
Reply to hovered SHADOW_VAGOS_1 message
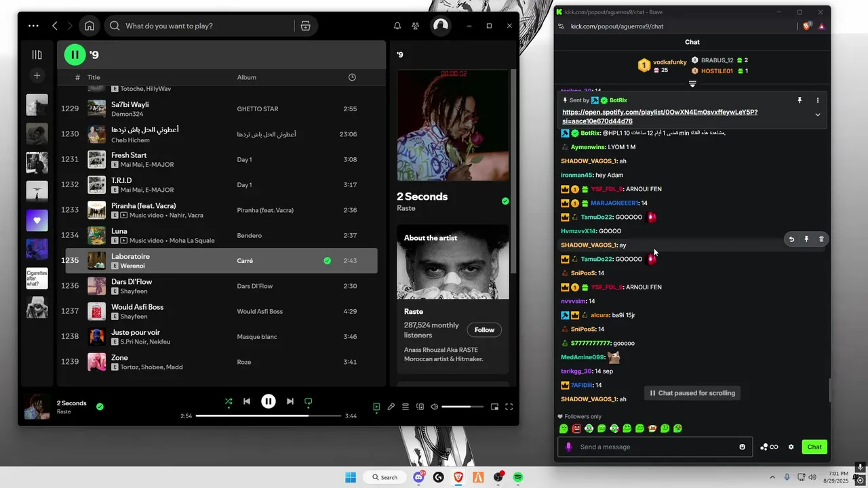(x=791, y=239)
